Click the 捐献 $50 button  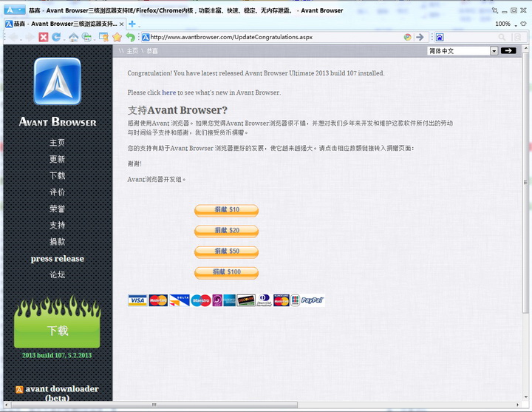226,251
